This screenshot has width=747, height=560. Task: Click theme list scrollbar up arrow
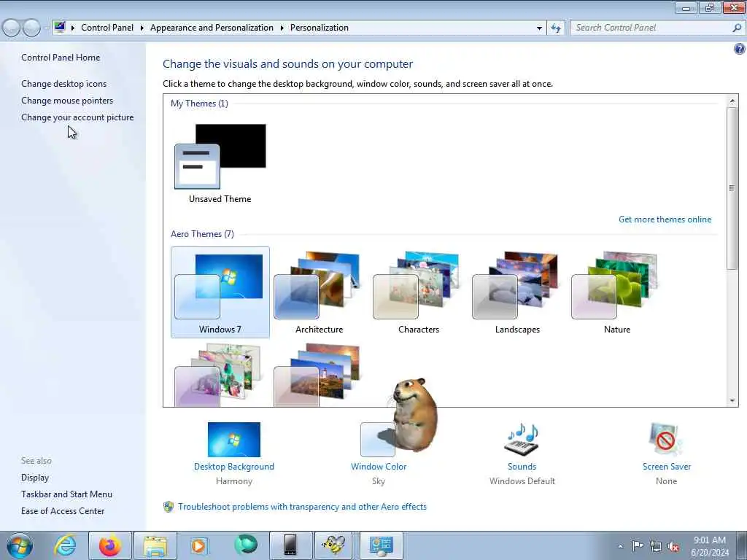732,101
